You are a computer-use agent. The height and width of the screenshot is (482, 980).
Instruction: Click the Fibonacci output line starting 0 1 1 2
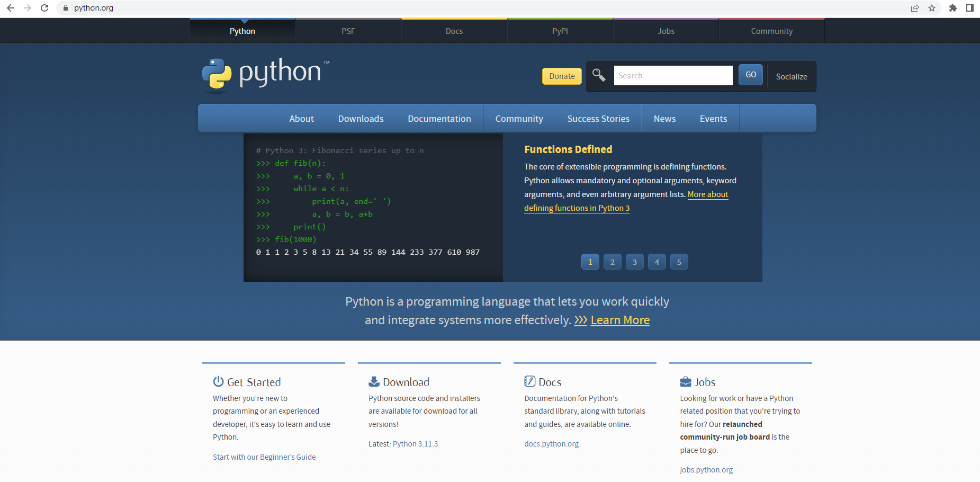(x=368, y=252)
